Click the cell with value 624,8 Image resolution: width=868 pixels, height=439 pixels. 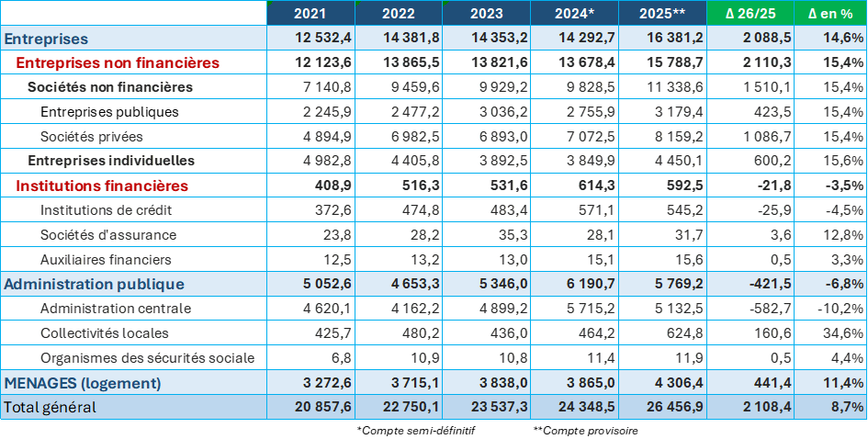662,333
